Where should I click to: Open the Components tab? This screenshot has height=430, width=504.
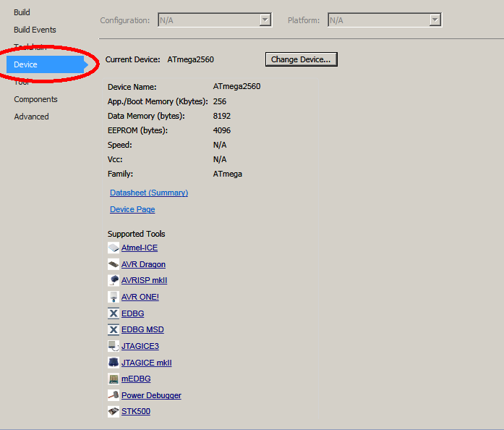(35, 99)
